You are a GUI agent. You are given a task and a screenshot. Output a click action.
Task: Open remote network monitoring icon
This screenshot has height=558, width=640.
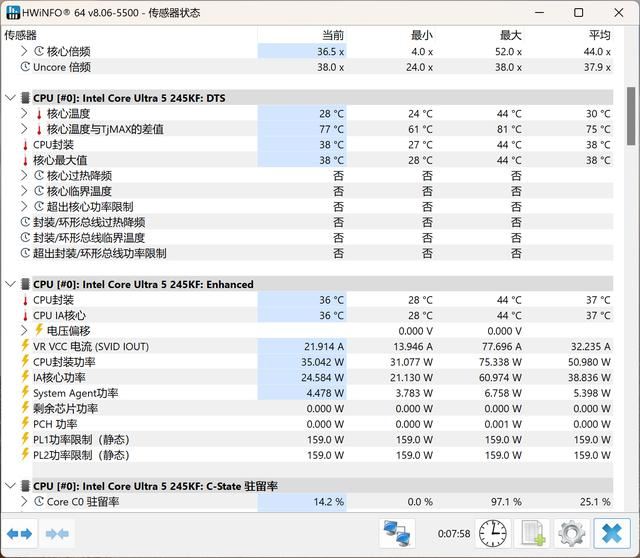397,533
